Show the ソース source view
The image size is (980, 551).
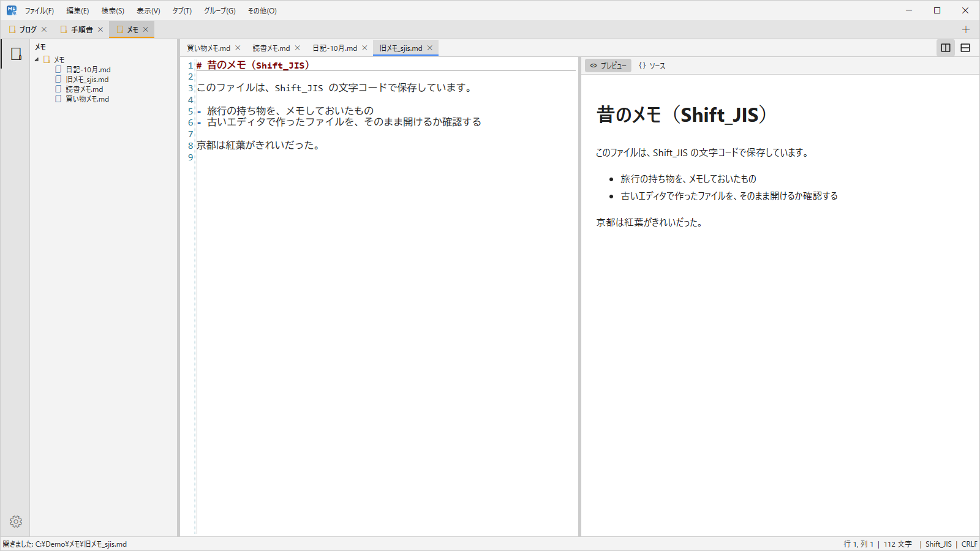(x=652, y=66)
